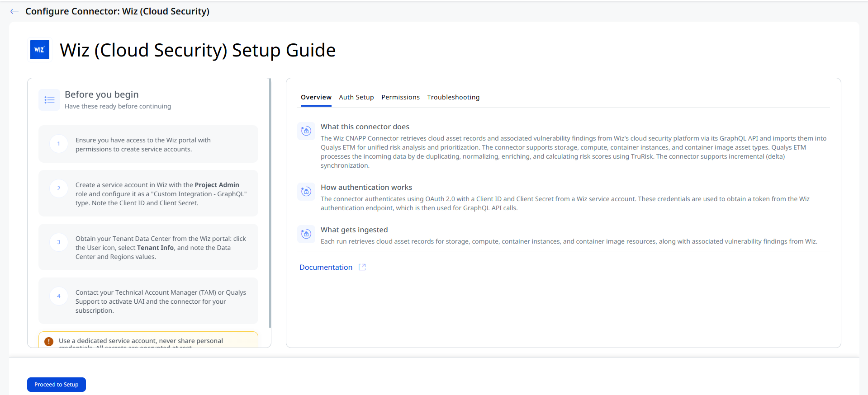Click the step 4 number badge
868x395 pixels.
(x=59, y=296)
